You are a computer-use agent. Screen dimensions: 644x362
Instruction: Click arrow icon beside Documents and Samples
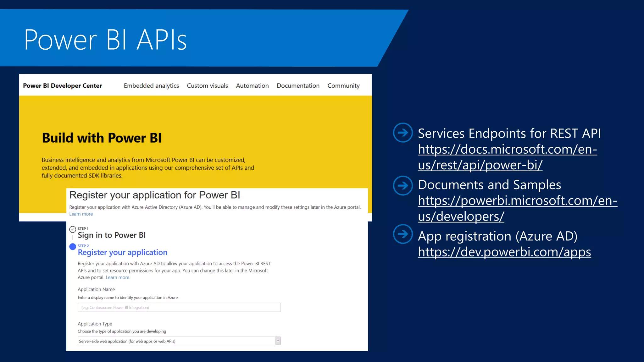coord(403,185)
